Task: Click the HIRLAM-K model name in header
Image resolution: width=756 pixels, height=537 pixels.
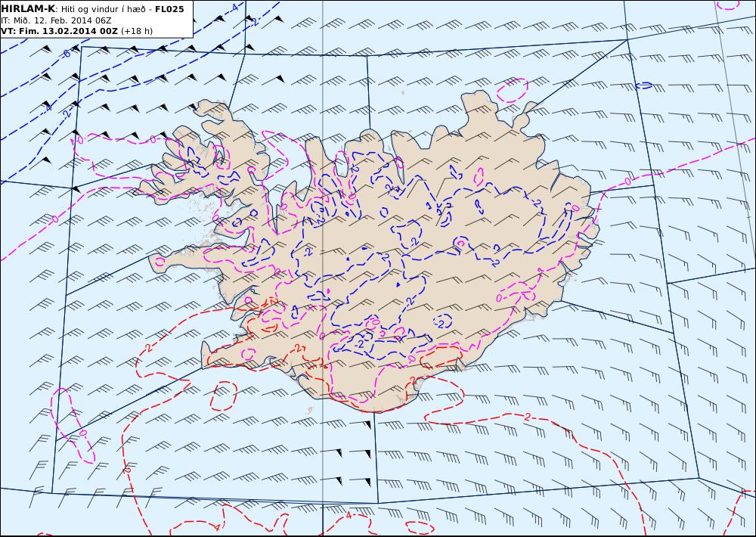Action: [x=28, y=9]
